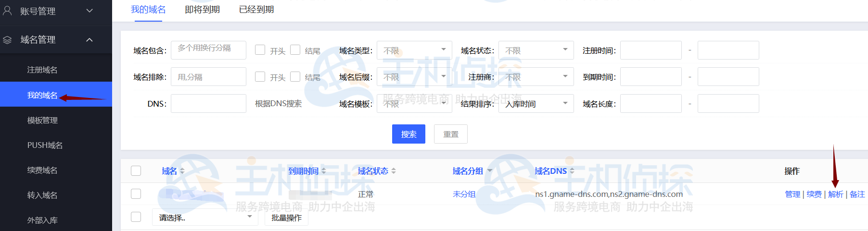868x231 pixels.
Task: Click the 注册时间 start date field
Action: pyautogui.click(x=651, y=50)
